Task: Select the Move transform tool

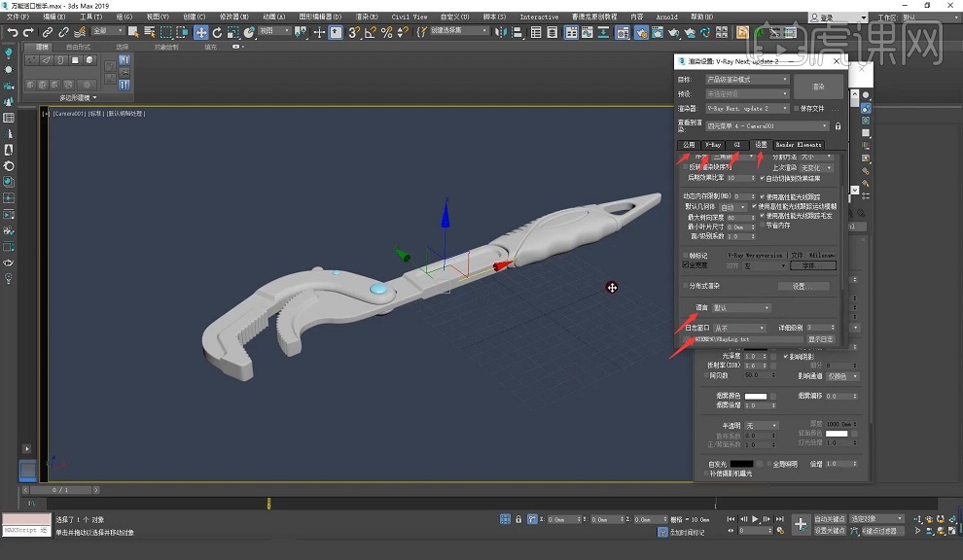Action: pos(200,32)
